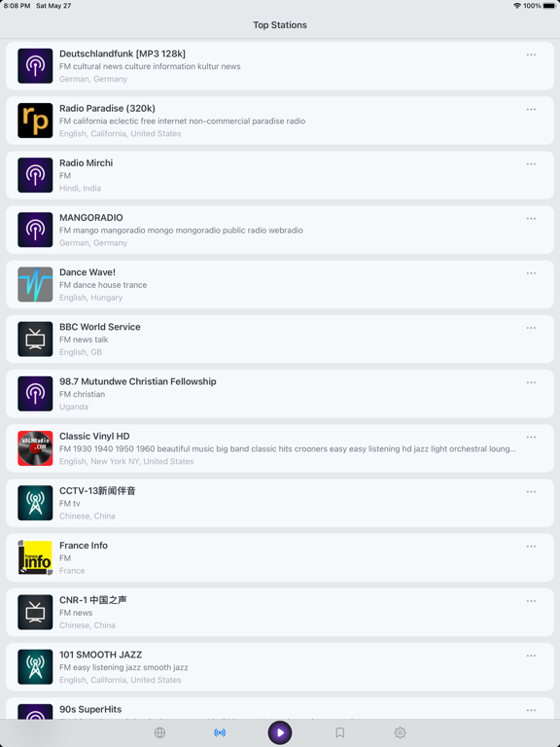Select the Dance Wave! station title
This screenshot has width=560, height=747.
[87, 272]
